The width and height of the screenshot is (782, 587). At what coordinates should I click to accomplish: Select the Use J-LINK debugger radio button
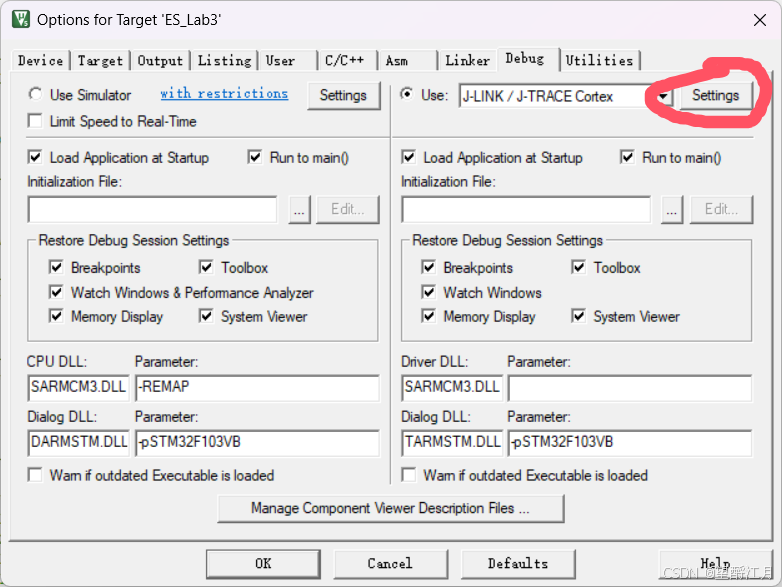[x=407, y=94]
